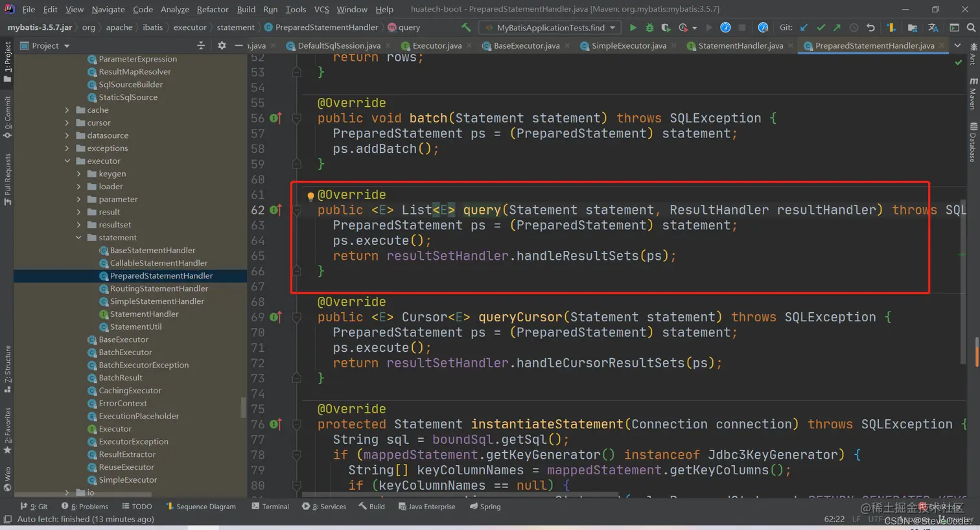This screenshot has height=530, width=980.
Task: Click the override gutter icon on line 56
Action: [275, 118]
